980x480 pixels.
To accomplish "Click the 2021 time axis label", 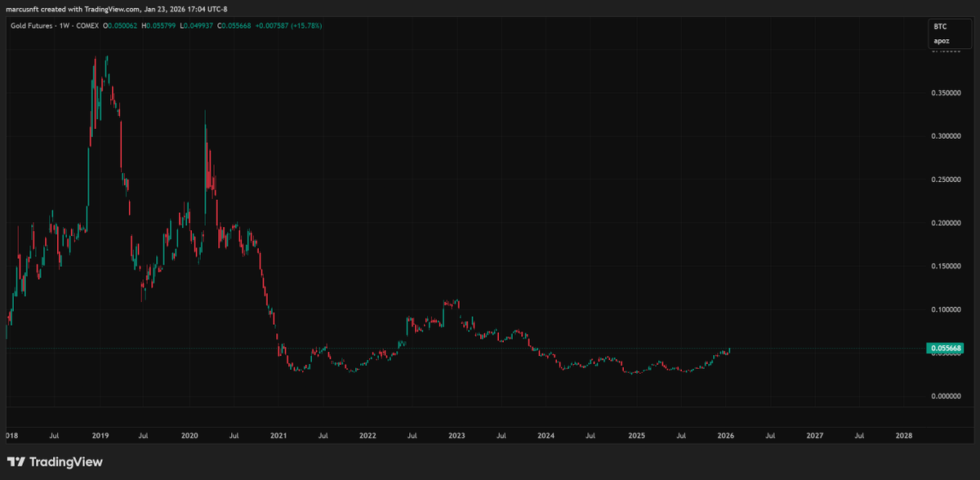I will (x=278, y=436).
